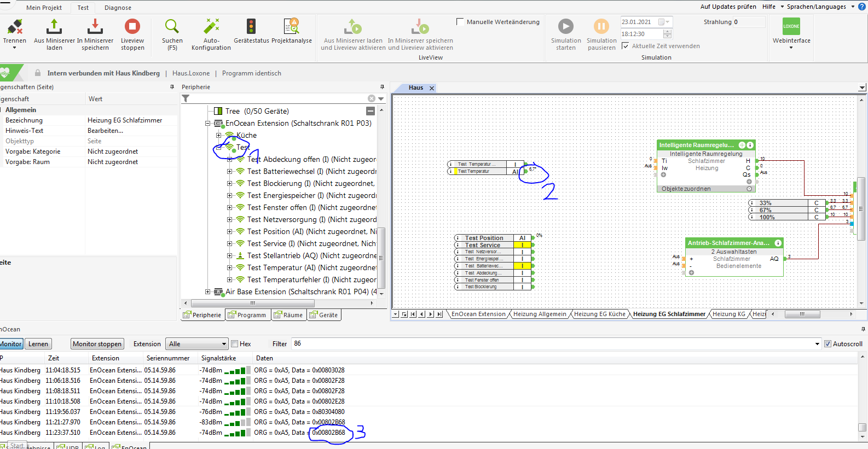Enable Manuelle Werteänderung checkbox
The image size is (868, 449).
pos(460,22)
